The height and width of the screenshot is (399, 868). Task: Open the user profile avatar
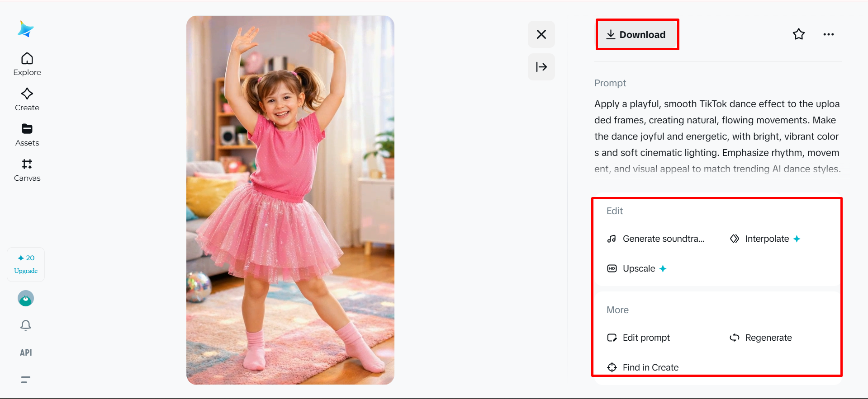coord(26,298)
